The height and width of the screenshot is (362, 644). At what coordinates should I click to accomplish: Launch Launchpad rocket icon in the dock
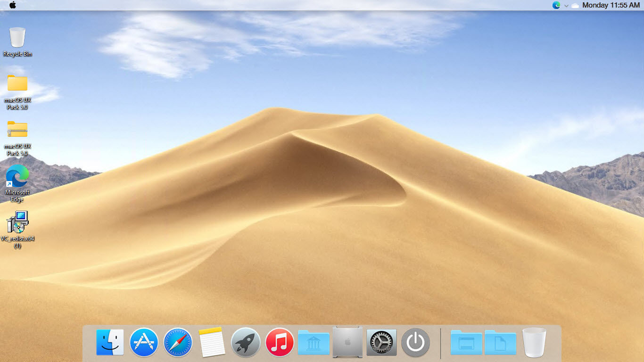click(246, 342)
